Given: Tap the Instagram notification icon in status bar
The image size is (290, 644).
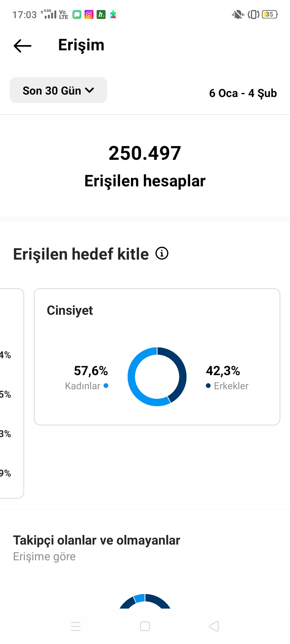Looking at the screenshot, I should coord(89,14).
